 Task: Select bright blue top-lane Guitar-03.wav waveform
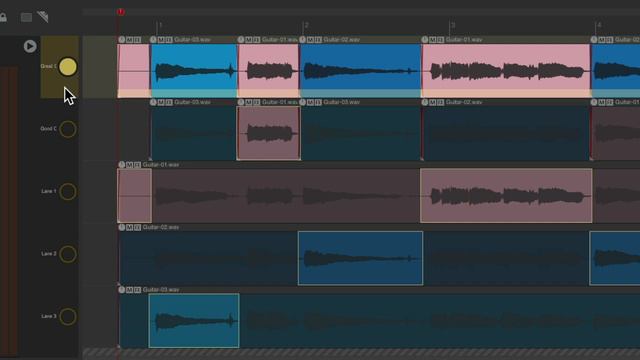tap(194, 71)
